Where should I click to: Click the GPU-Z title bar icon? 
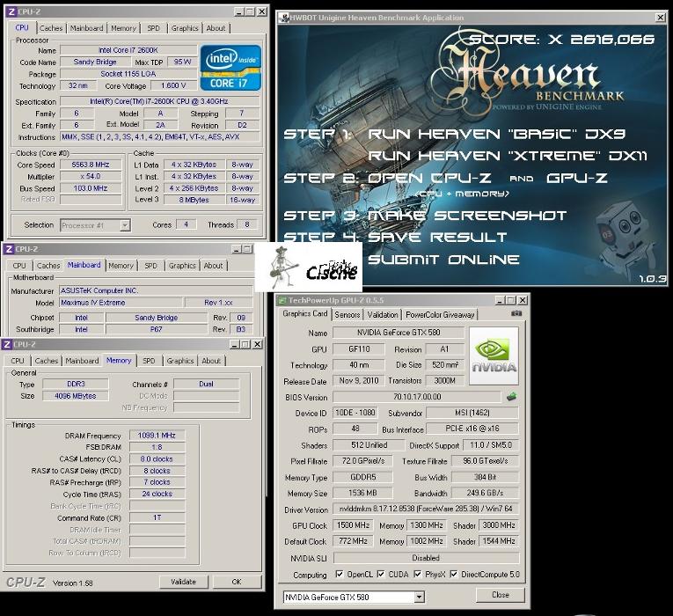[282, 300]
